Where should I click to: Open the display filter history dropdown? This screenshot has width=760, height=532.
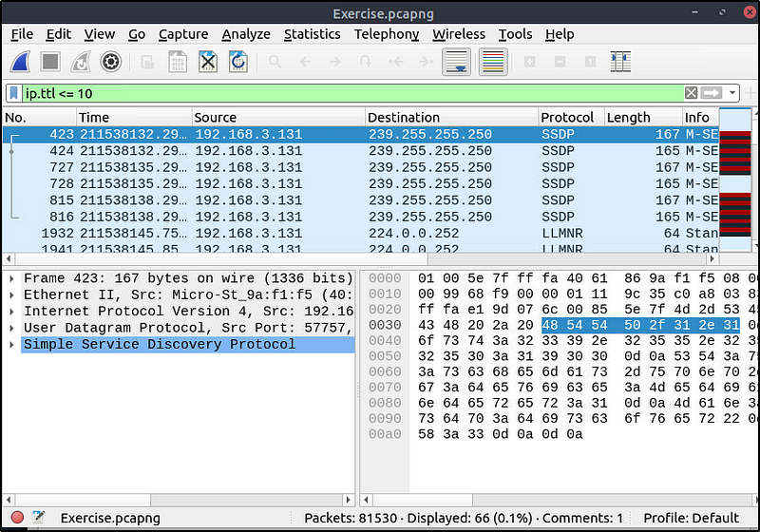(x=732, y=93)
